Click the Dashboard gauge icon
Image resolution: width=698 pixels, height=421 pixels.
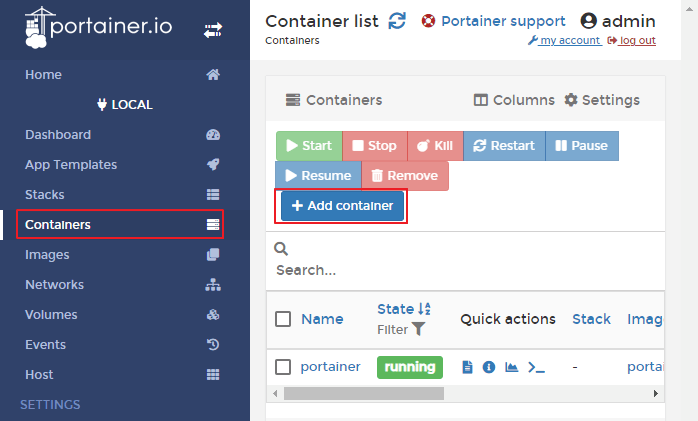tap(213, 134)
